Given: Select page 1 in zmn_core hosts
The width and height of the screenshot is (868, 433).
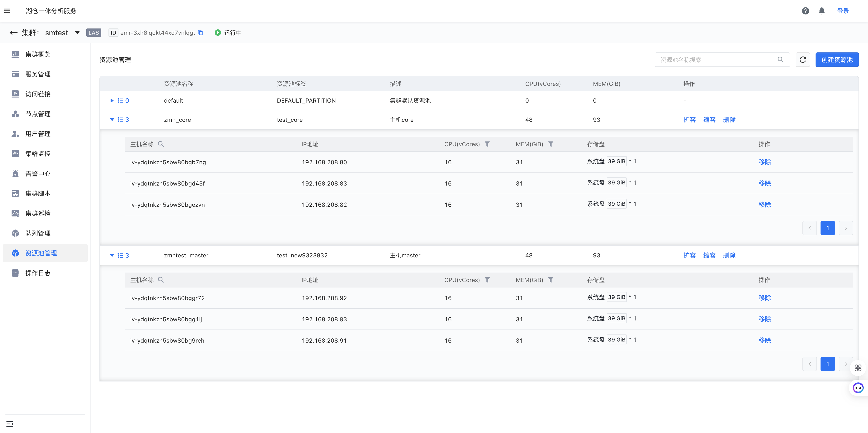Looking at the screenshot, I should click(828, 228).
